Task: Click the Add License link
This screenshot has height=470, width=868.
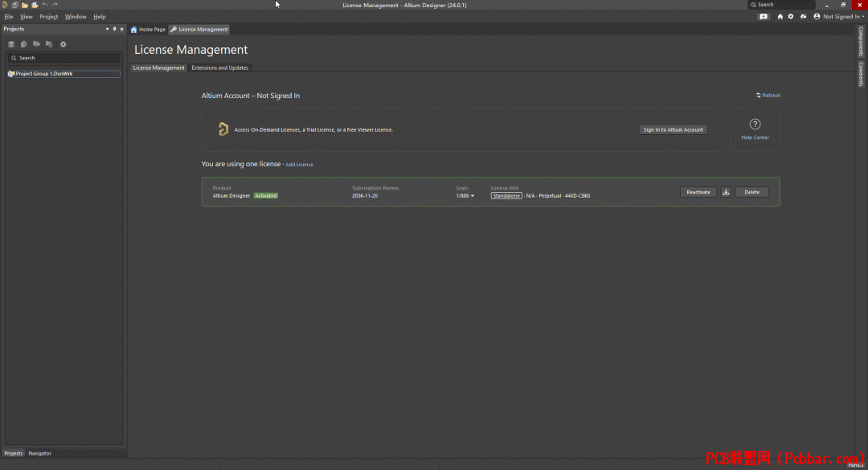Action: [x=300, y=165]
